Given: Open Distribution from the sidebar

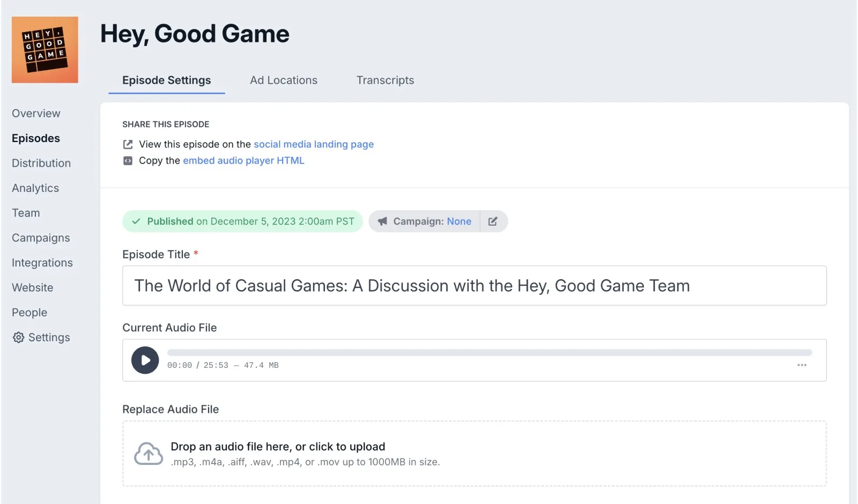Looking at the screenshot, I should click(41, 163).
